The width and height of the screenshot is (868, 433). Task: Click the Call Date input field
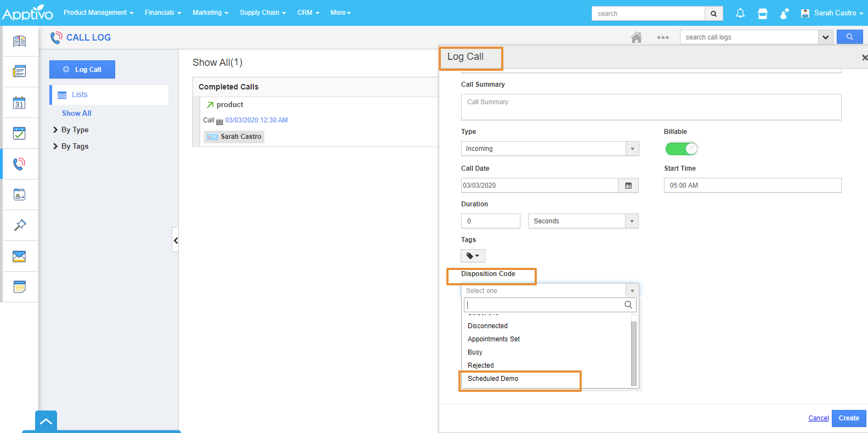coord(540,185)
